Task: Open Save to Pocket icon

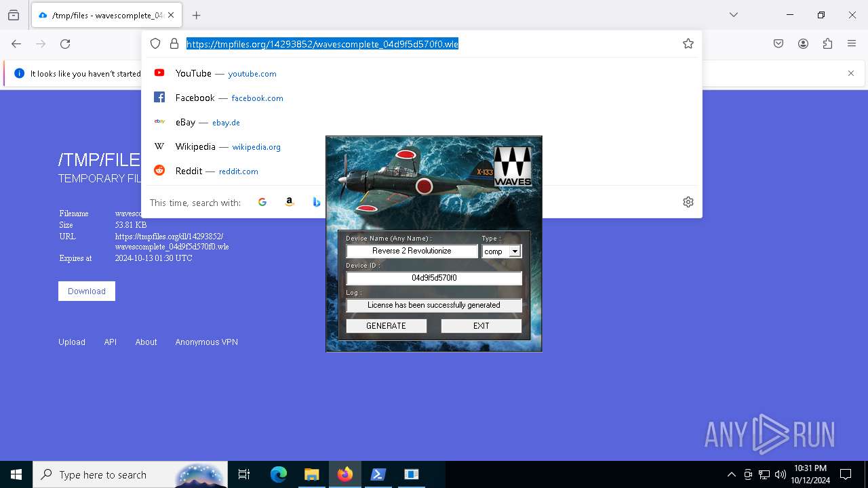Action: (x=778, y=44)
